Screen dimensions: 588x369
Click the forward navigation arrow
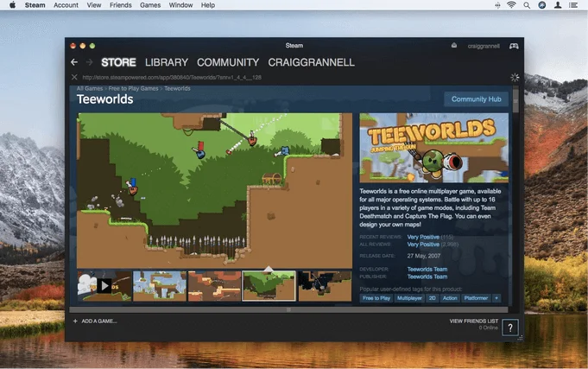click(89, 62)
